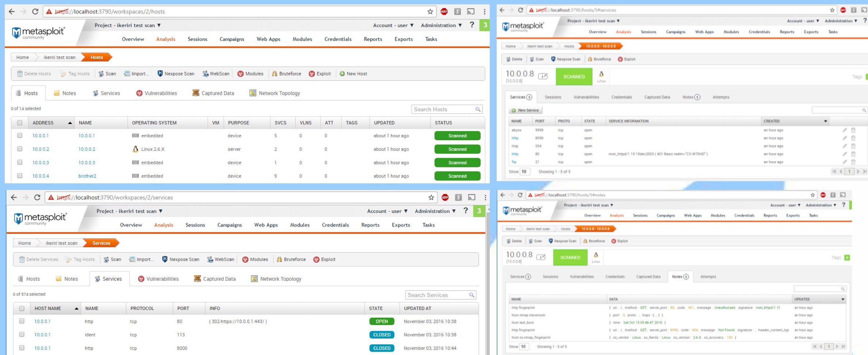Reload page in the Hosts browser window
Screen dimensions: 868x355
coord(35,12)
